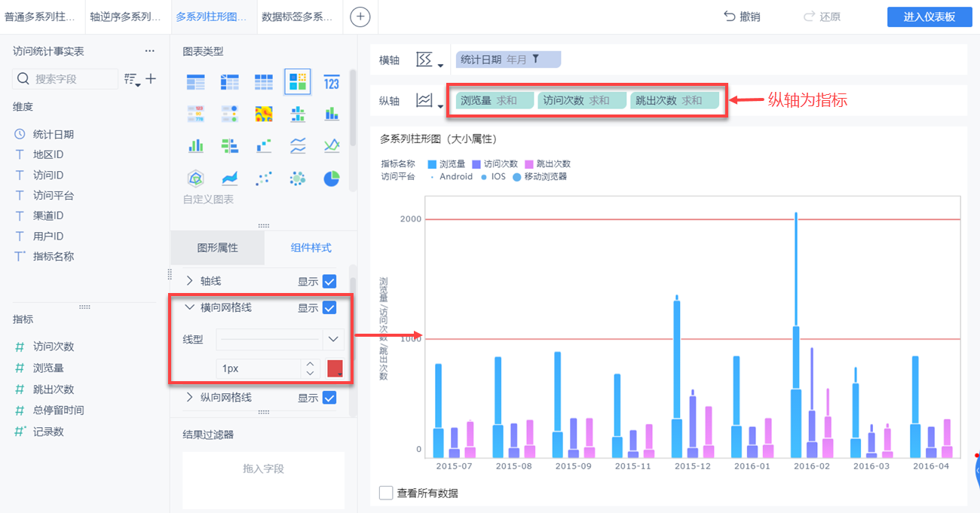Select the colored-number table chart icon
The width and height of the screenshot is (980, 513).
[196, 114]
